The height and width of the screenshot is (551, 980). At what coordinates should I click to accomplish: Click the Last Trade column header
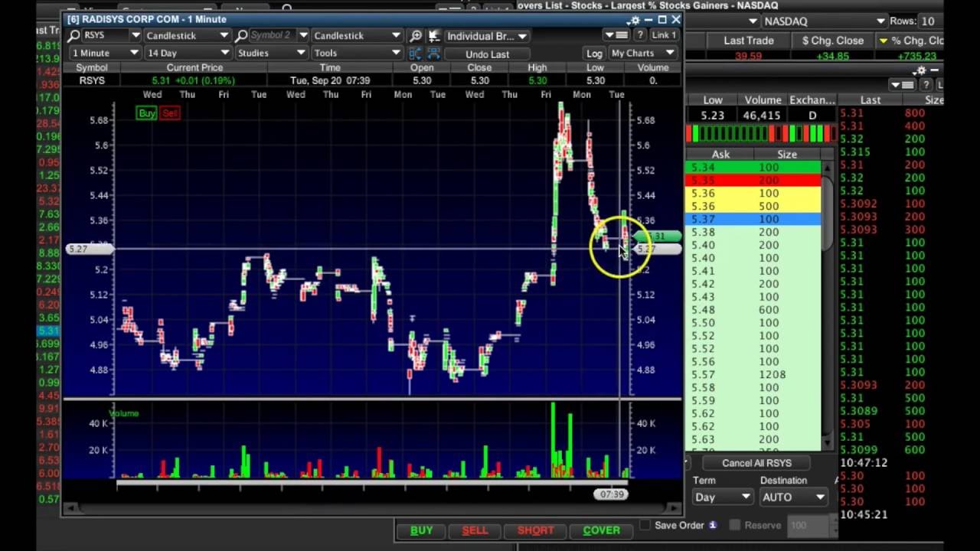click(748, 41)
